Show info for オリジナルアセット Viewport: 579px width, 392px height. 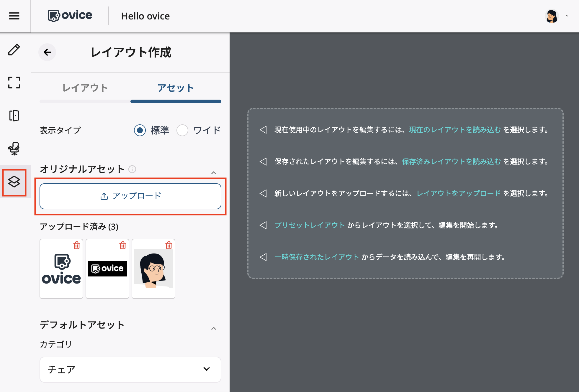[132, 169]
